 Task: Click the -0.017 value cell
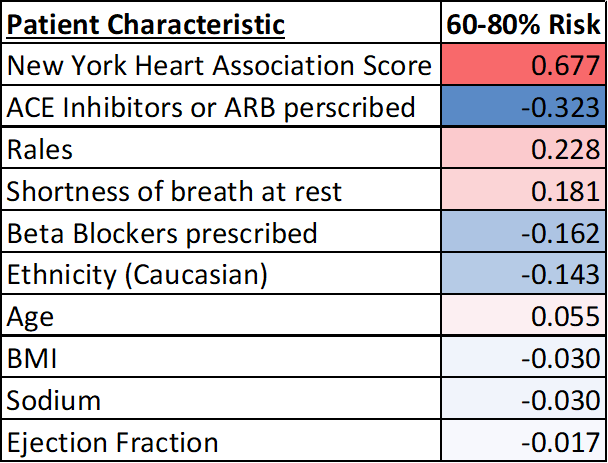click(522, 442)
